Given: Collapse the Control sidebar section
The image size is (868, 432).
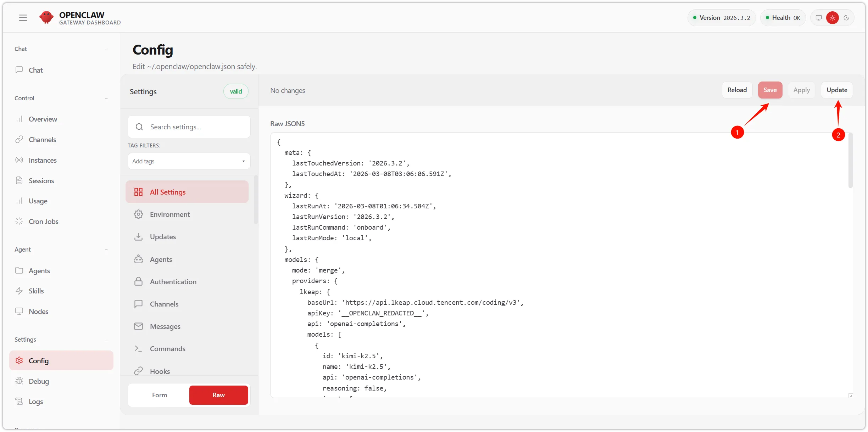Looking at the screenshot, I should pos(106,98).
